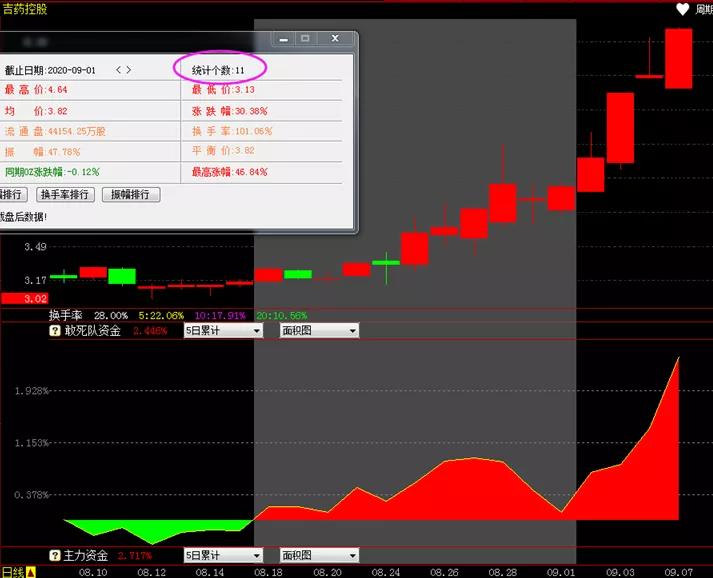Click 涨跌幅 30.38% cell
The width and height of the screenshot is (713, 578).
click(229, 111)
